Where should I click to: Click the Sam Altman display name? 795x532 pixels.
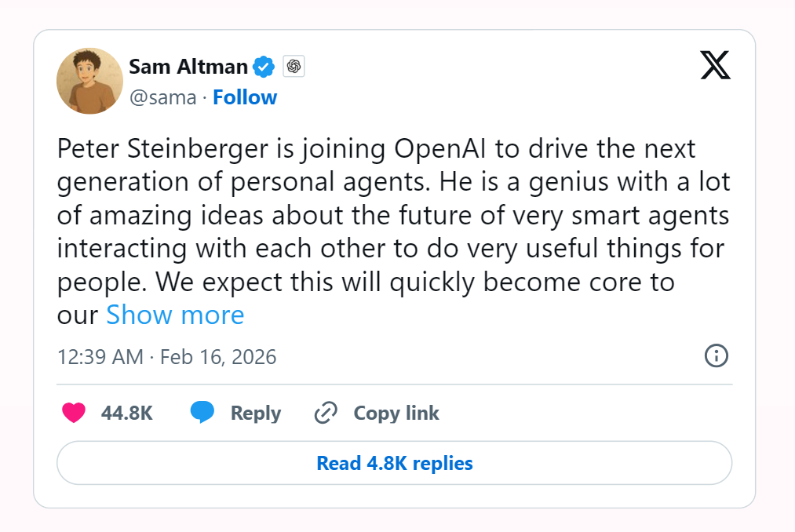pos(188,67)
